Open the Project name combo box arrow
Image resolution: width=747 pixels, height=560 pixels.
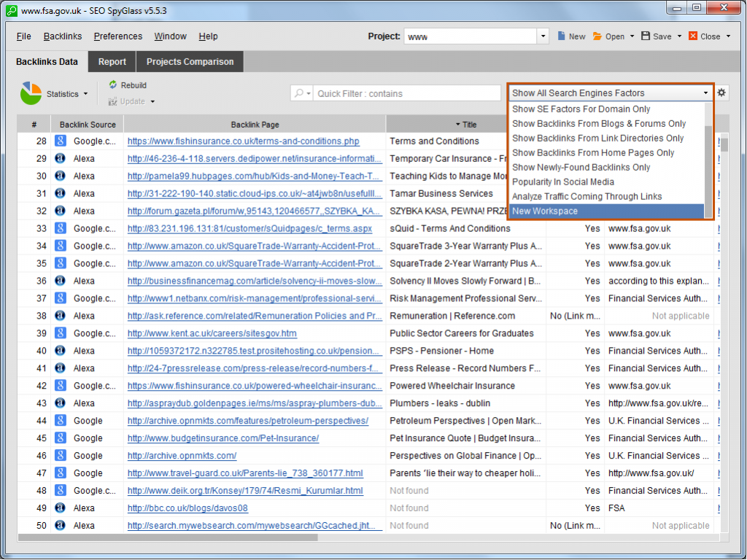pyautogui.click(x=543, y=36)
